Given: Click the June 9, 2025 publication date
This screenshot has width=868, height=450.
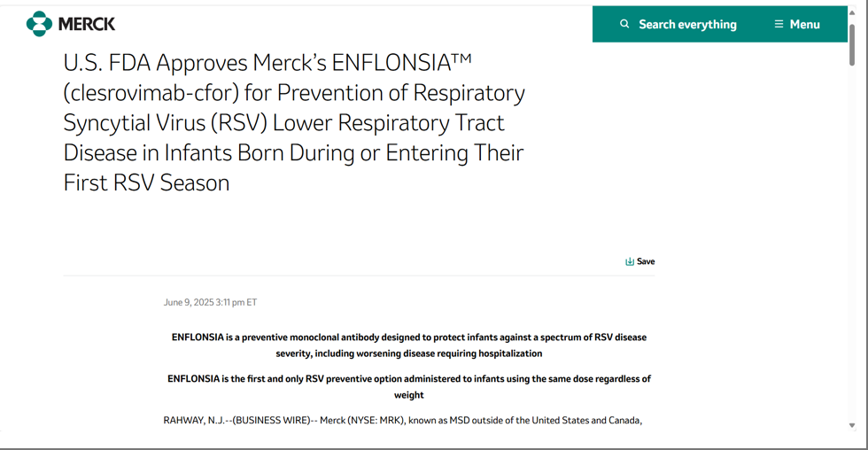Looking at the screenshot, I should click(211, 302).
